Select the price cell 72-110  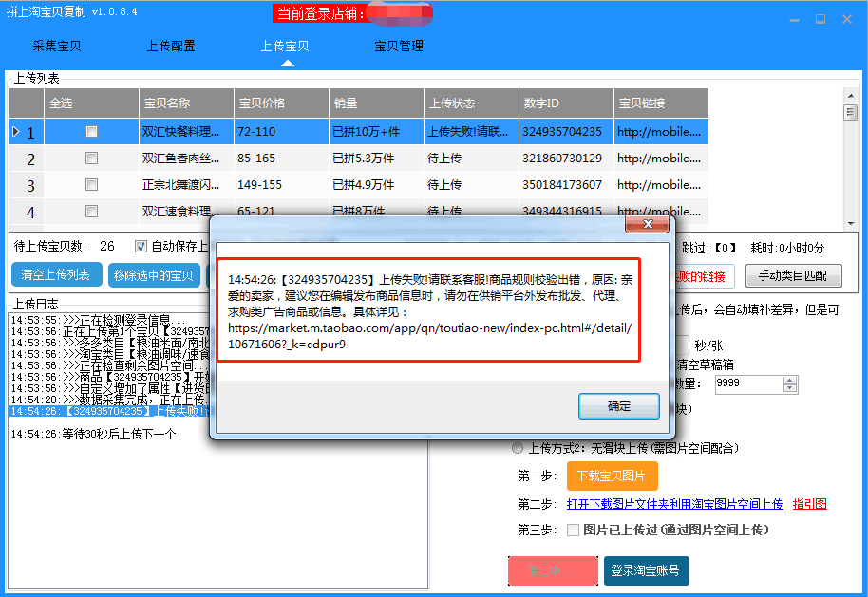(x=281, y=132)
